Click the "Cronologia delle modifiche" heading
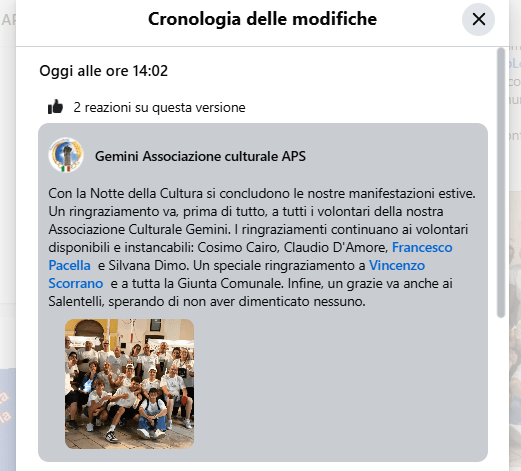This screenshot has height=471, width=521. point(262,19)
